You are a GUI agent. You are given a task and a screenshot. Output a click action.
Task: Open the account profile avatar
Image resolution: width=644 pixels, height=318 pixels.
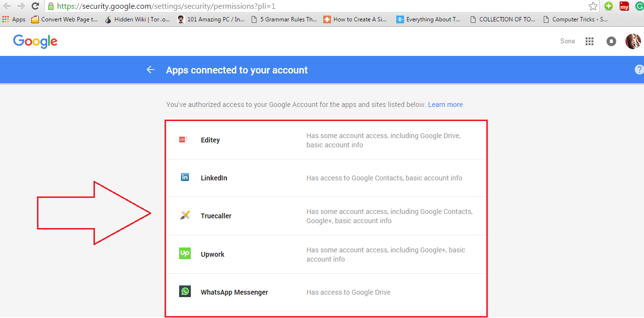tap(633, 41)
